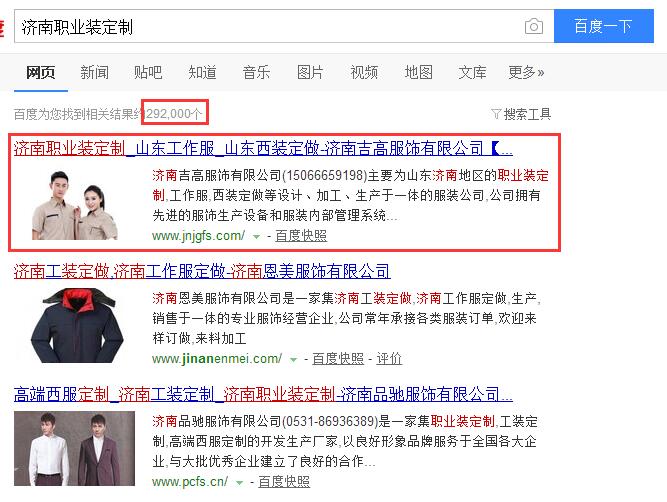Click the result count text 292,000个
The width and height of the screenshot is (667, 502).
coord(174,114)
